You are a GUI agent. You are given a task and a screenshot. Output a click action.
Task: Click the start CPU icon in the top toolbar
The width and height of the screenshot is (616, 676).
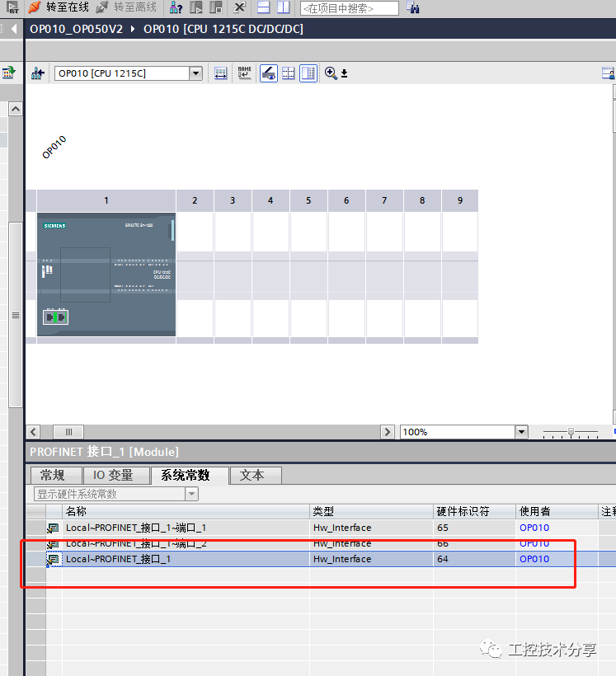coord(196,7)
